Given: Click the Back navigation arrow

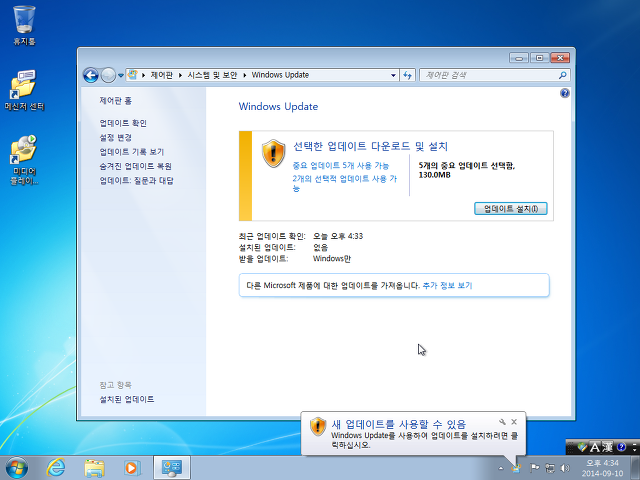Looking at the screenshot, I should (91, 75).
